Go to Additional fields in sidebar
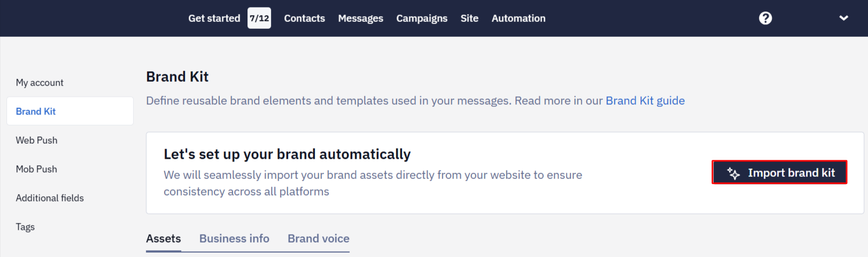Viewport: 868px width, 257px height. 50,198
